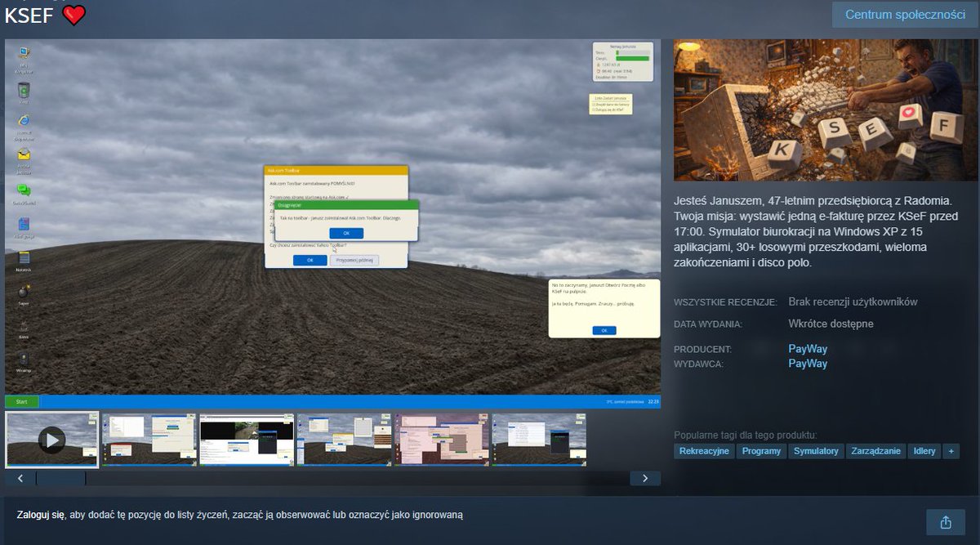Click the green Osiągnięcie title bar
Screen dimensions: 980x545
pos(346,204)
